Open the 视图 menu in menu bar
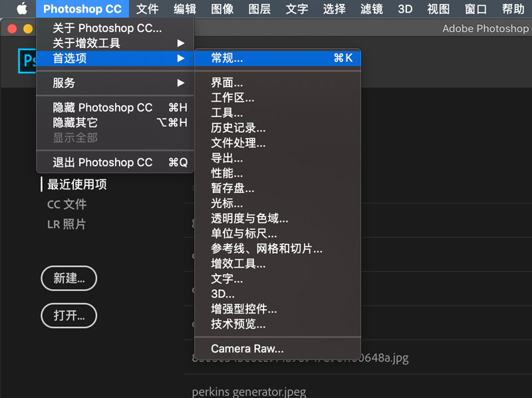The width and height of the screenshot is (532, 398). coord(438,9)
